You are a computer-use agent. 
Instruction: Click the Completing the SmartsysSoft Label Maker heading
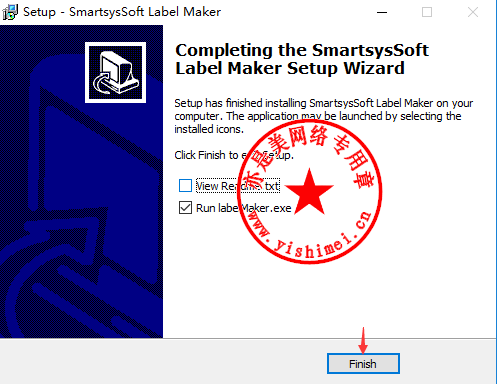[x=302, y=59]
